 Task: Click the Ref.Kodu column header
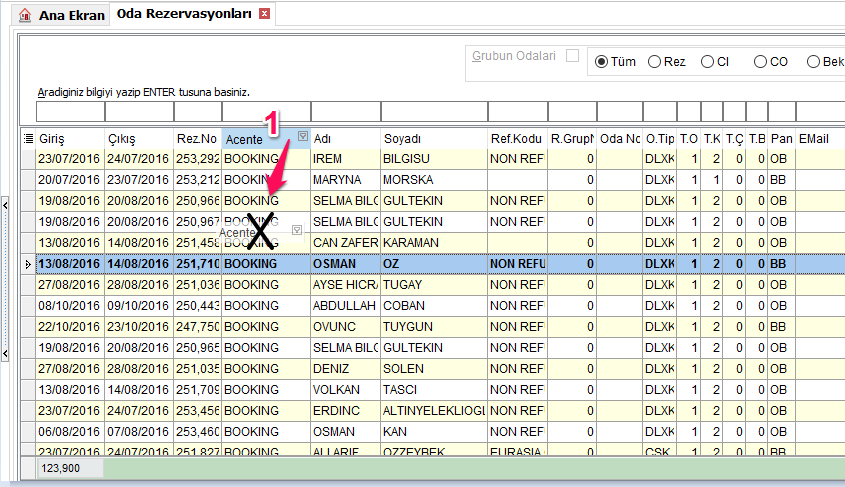(x=517, y=139)
